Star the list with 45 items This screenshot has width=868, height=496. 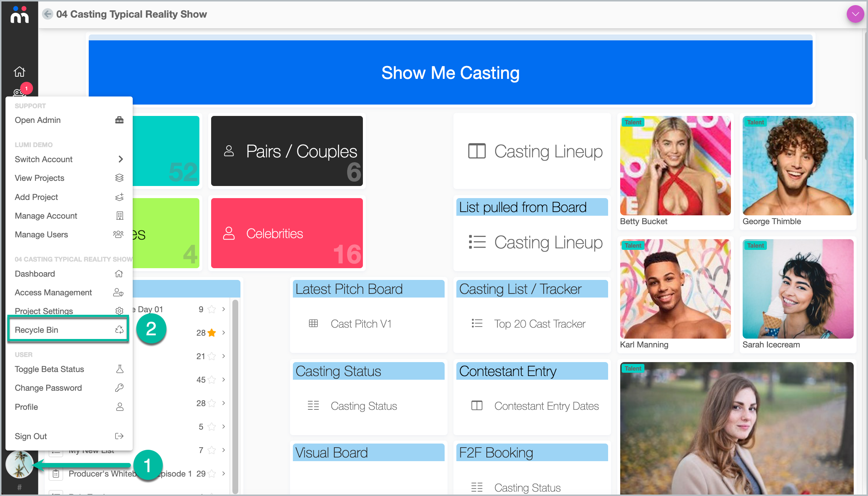(212, 380)
